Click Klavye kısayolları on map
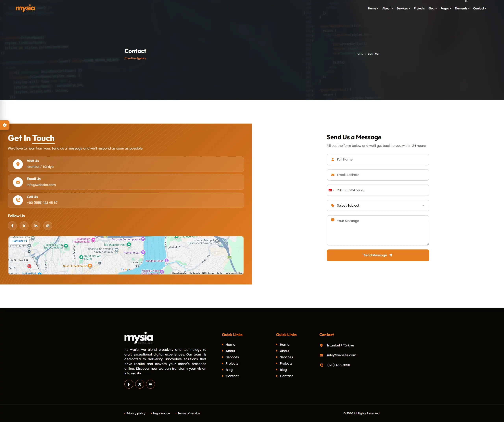 click(x=180, y=273)
